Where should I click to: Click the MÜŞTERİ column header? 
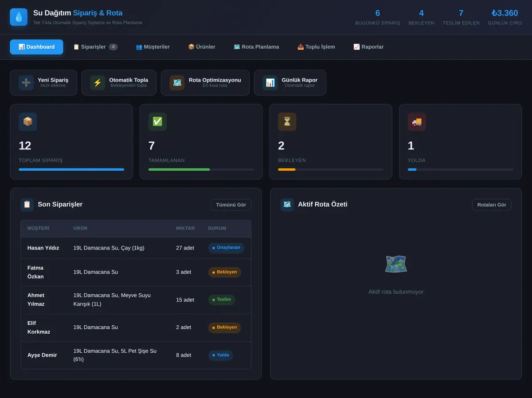pyautogui.click(x=39, y=228)
